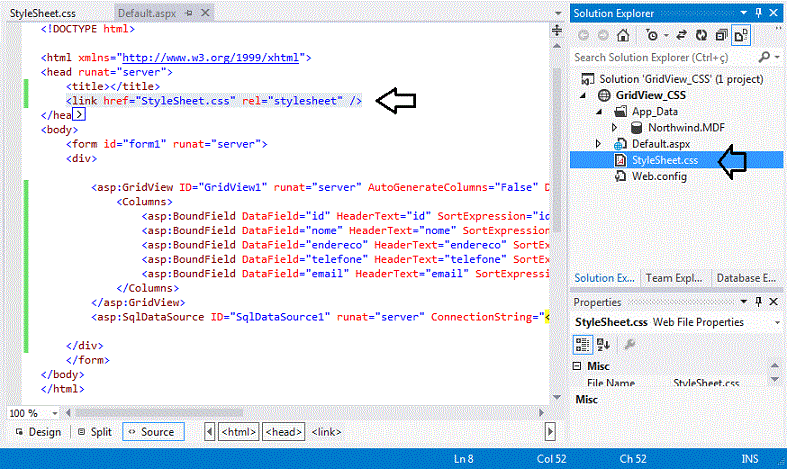Open the pending changes filter clock icon
Viewport: 787px width, 469px height.
click(652, 35)
